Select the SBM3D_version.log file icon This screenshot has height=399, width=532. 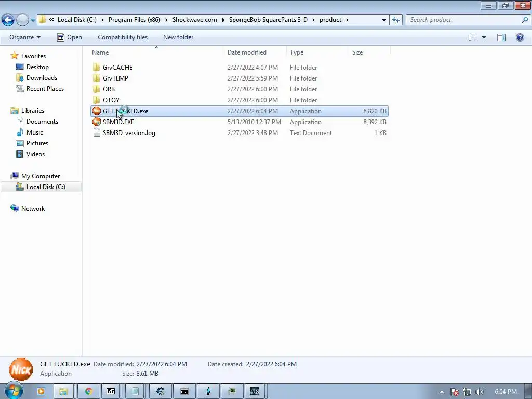(x=97, y=132)
